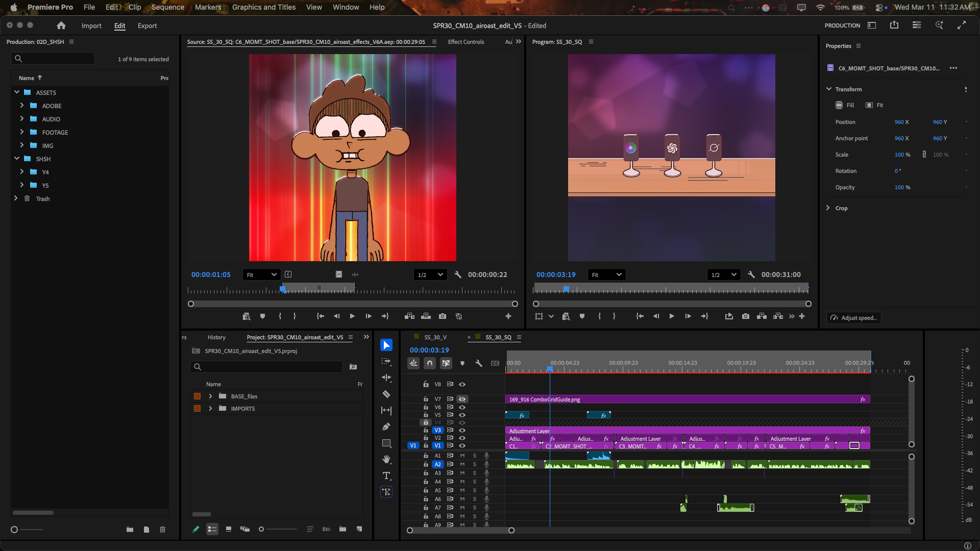Viewport: 980px width, 551px height.
Task: Expand the FOOTAGE folder
Action: pyautogui.click(x=22, y=132)
